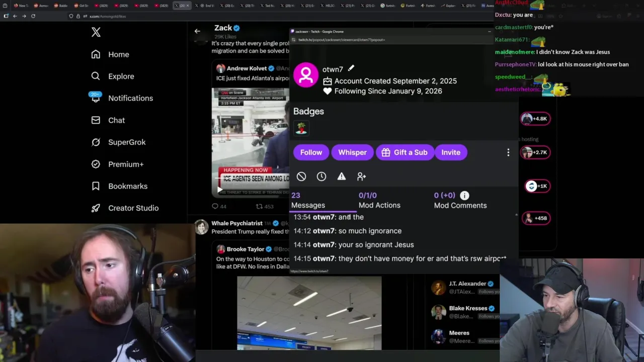
Task: Click the user badge icon under Badges
Action: 301,128
